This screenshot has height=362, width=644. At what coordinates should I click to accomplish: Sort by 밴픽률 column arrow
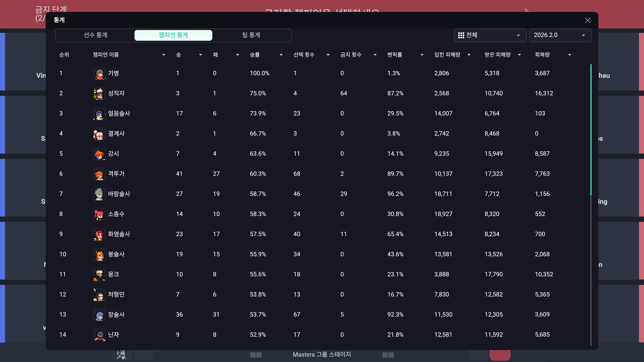[422, 55]
